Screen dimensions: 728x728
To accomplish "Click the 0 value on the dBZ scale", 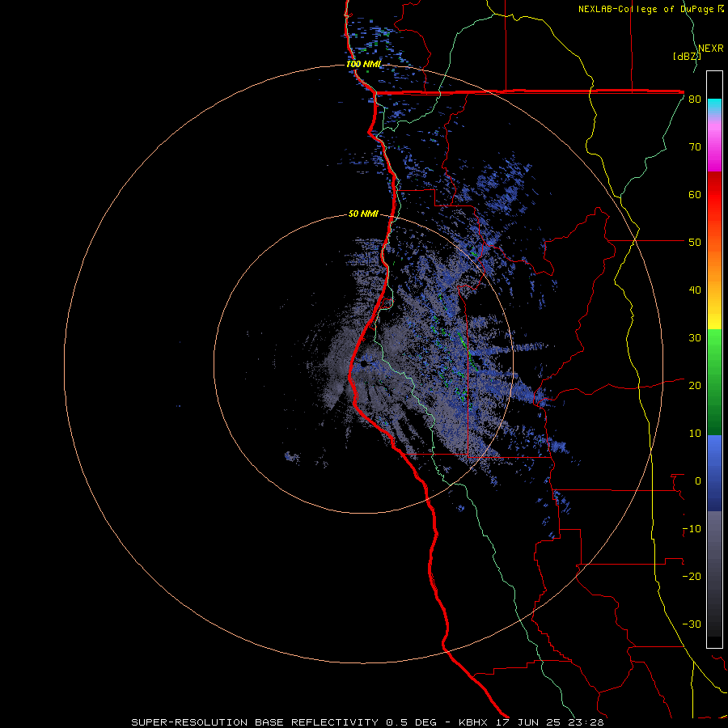I will (698, 481).
